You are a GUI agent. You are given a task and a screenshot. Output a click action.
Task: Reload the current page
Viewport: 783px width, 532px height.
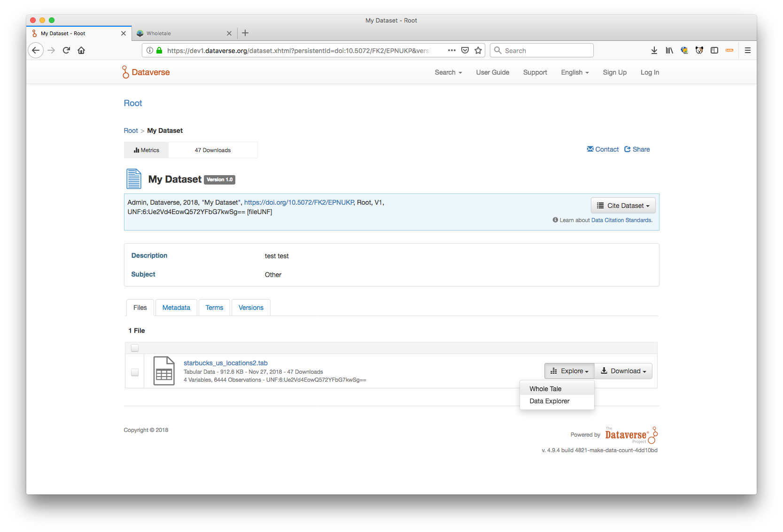[66, 50]
